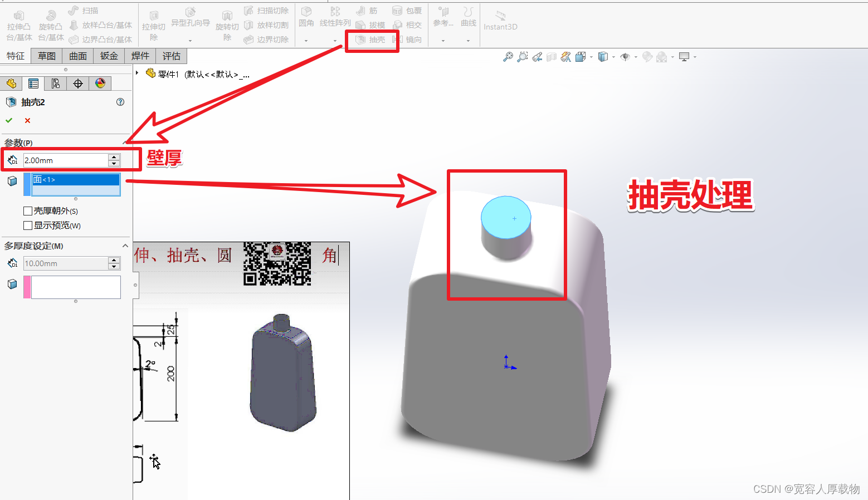868x500 pixels.
Task: Click the Dynamic Annotation Views icon
Action: pos(566,57)
